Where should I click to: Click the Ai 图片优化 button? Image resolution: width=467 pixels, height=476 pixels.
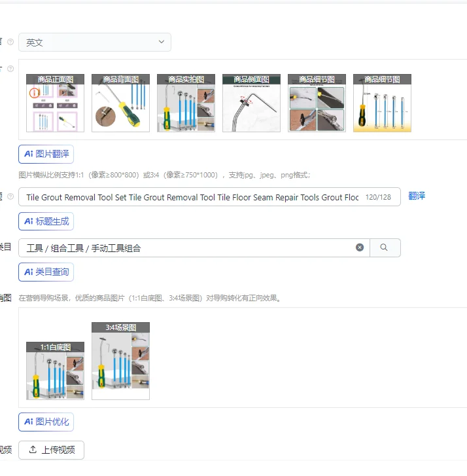pos(46,422)
